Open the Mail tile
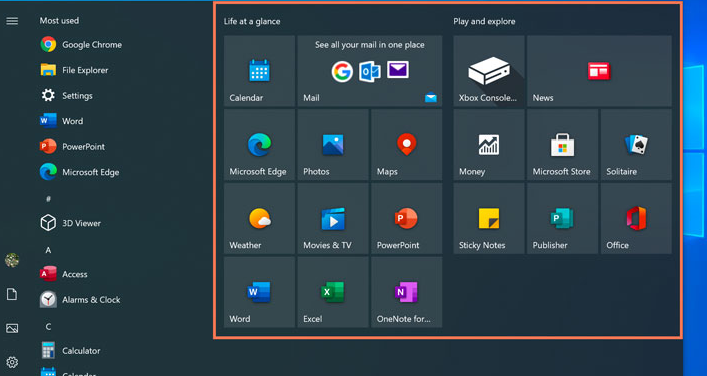 coord(370,71)
